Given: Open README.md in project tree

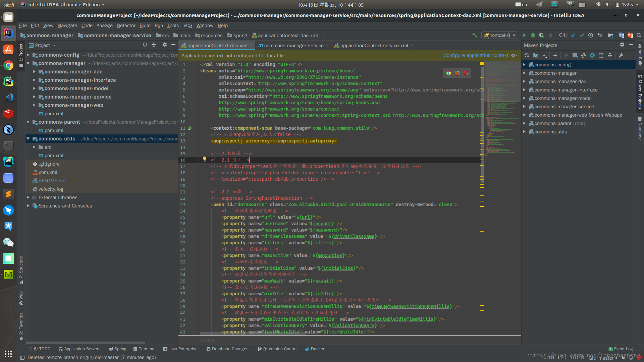Looking at the screenshot, I should pyautogui.click(x=52, y=181).
